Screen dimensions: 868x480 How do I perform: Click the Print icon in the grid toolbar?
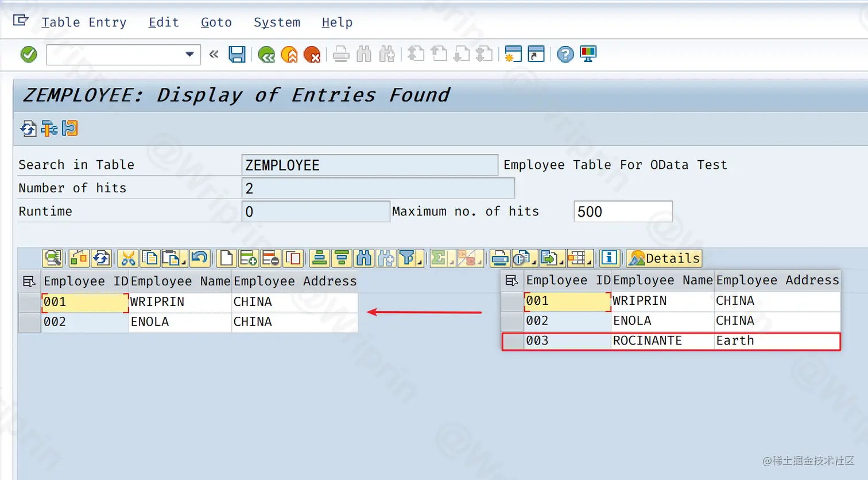point(500,258)
